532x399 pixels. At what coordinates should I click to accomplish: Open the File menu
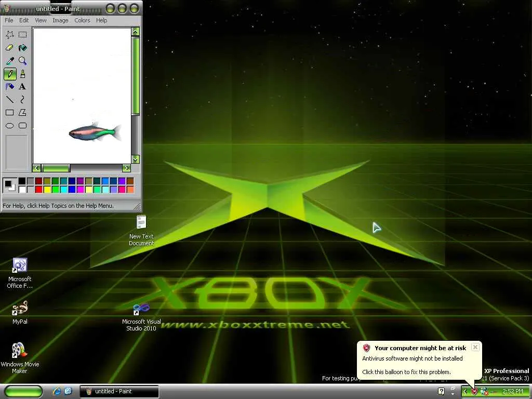[x=9, y=20]
